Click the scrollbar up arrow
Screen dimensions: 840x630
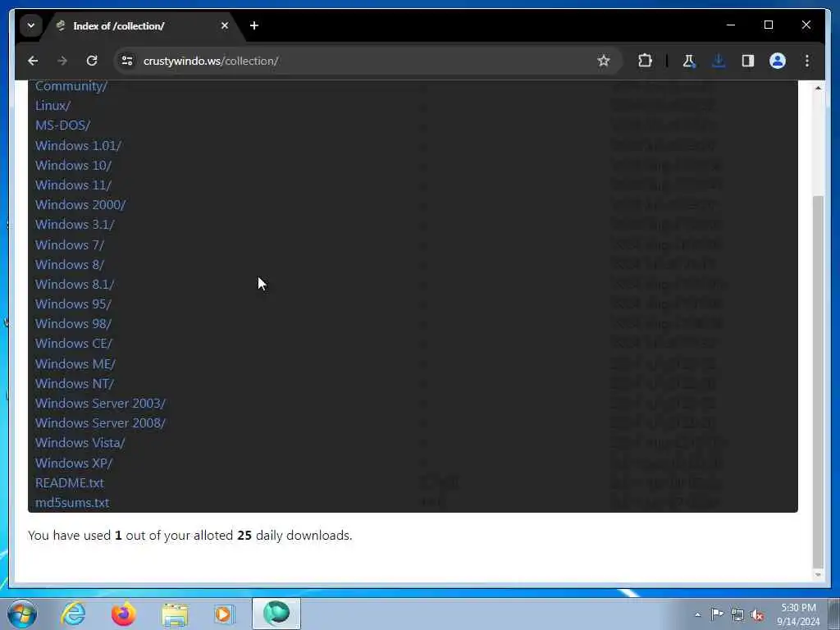[818, 88]
